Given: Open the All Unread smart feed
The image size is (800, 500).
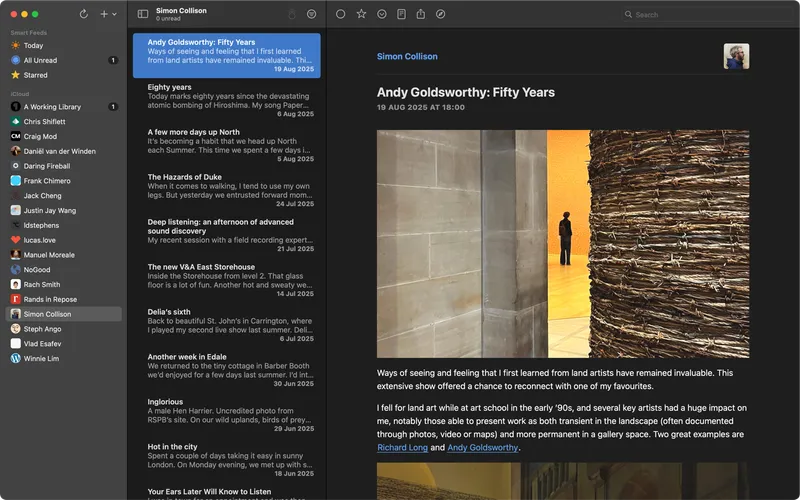Looking at the screenshot, I should pyautogui.click(x=41, y=60).
